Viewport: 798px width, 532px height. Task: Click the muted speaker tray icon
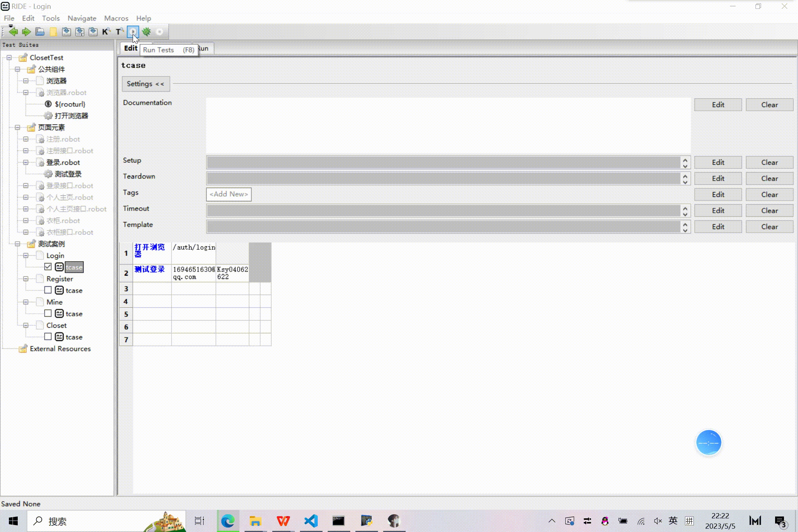(x=658, y=521)
